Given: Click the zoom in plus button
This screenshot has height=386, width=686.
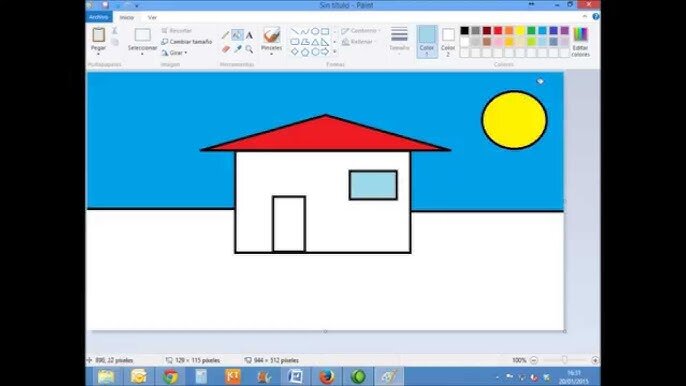Looking at the screenshot, I should [x=595, y=360].
